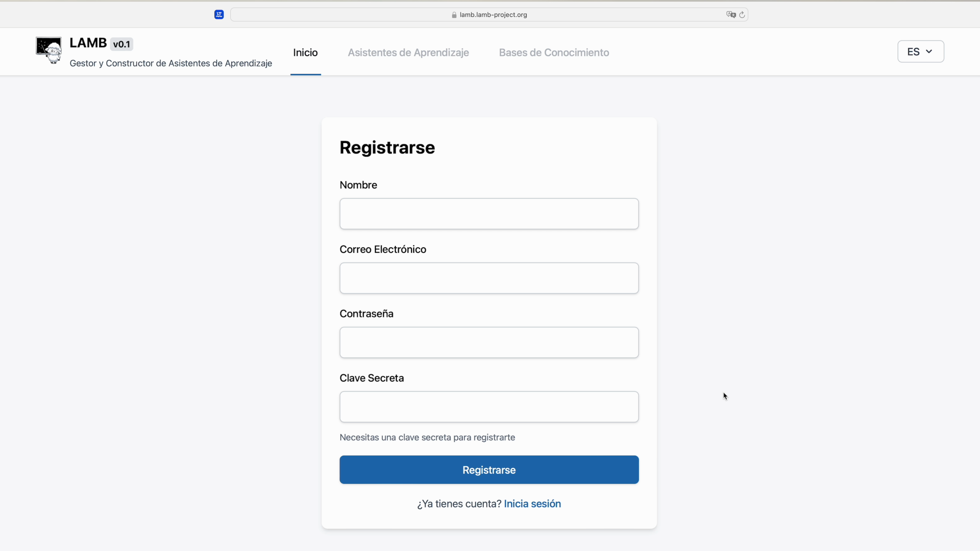Click the LAMB sheep logo image
The image size is (980, 551).
click(x=49, y=50)
